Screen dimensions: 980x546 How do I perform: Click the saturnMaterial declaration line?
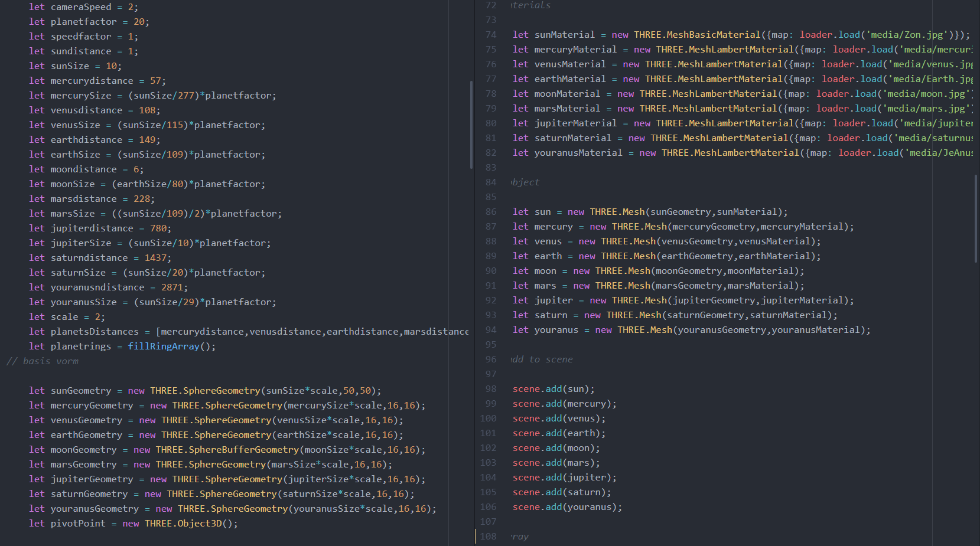(743, 138)
